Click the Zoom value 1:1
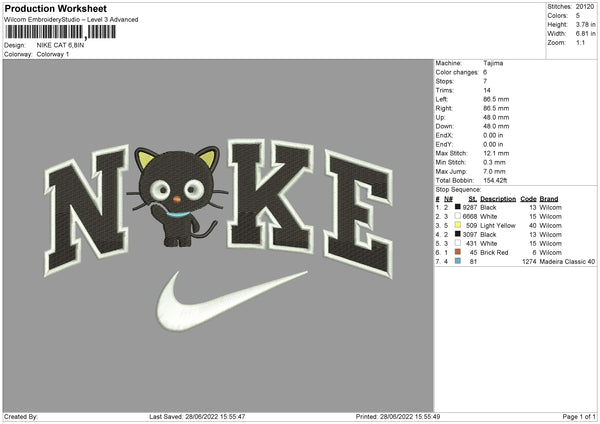600x424 pixels. click(580, 42)
